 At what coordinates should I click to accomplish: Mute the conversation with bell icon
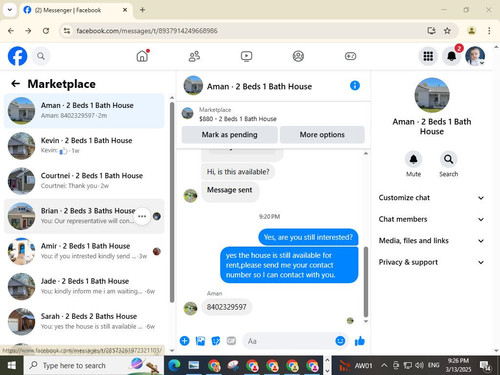pyautogui.click(x=413, y=159)
